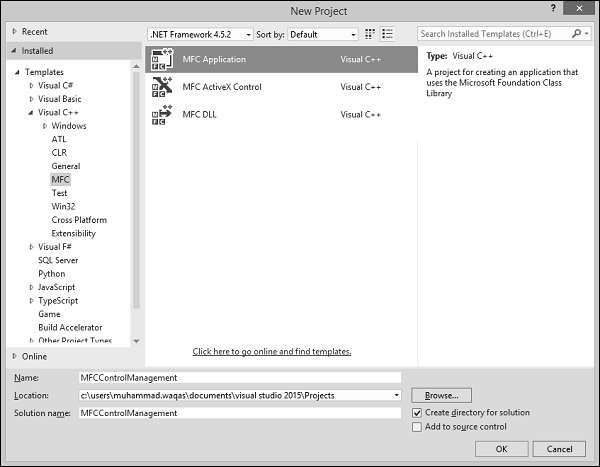Viewport: 600px width, 467px height.
Task: Select the General template category
Action: click(66, 166)
